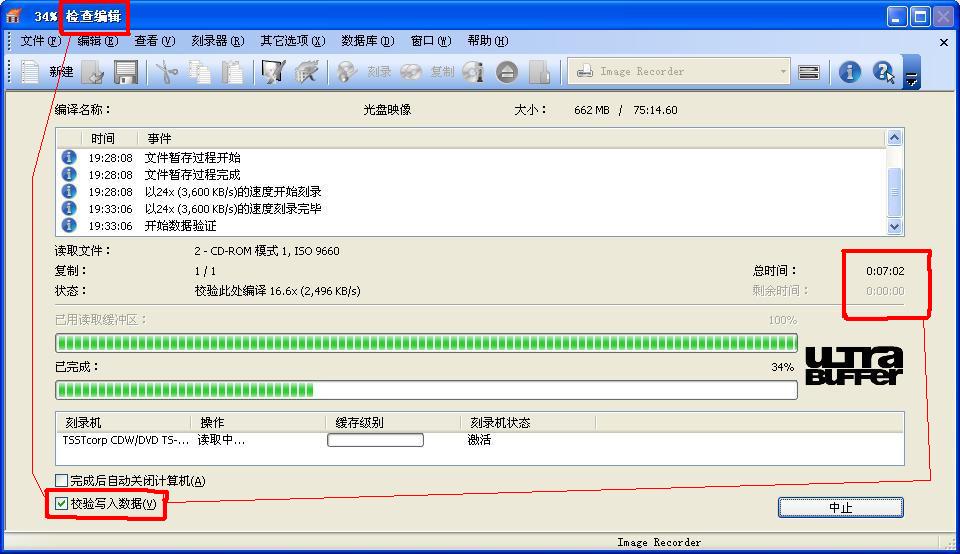Open the 数据库(D) menu
The image size is (960, 554).
367,41
